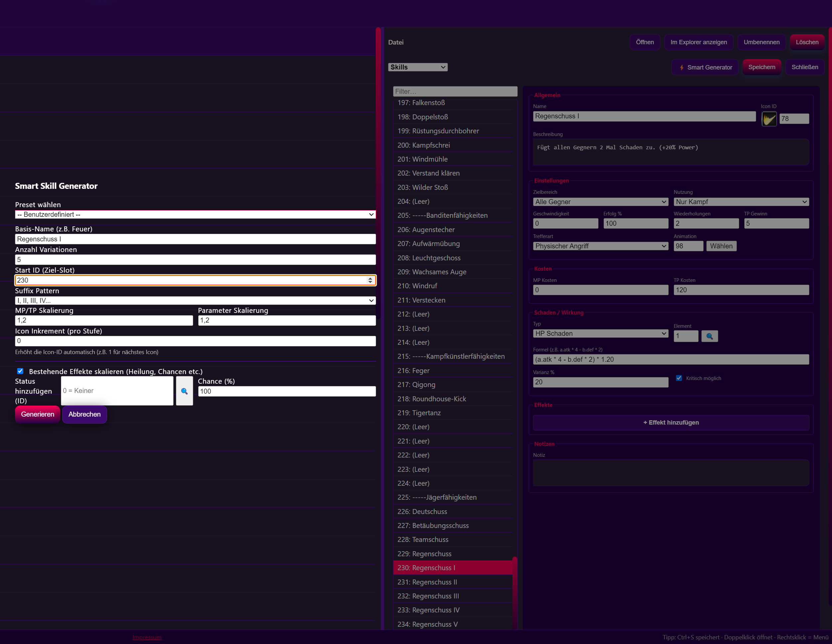The height and width of the screenshot is (644, 832).
Task: Open Skills category dropdown
Action: tap(418, 67)
